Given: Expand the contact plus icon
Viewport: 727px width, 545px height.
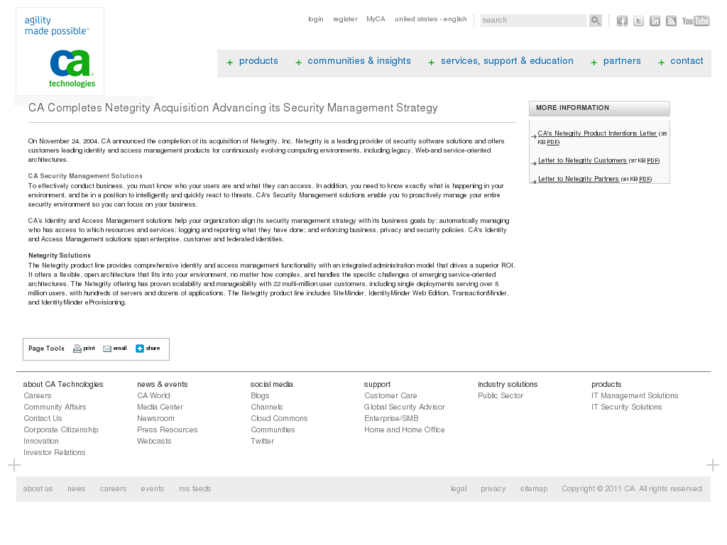Looking at the screenshot, I should pos(661,62).
